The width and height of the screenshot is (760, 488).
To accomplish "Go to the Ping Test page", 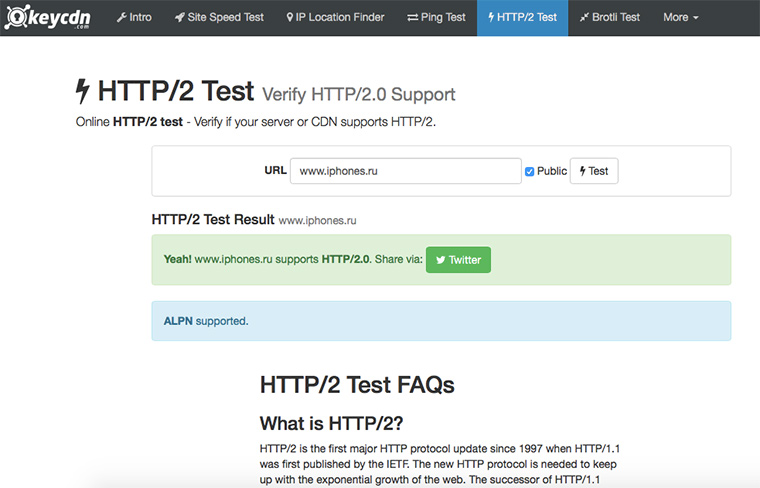I will point(437,18).
